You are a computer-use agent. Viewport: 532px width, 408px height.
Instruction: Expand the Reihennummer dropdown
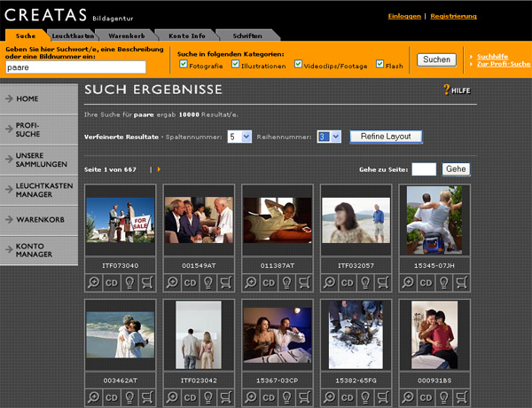click(x=328, y=137)
